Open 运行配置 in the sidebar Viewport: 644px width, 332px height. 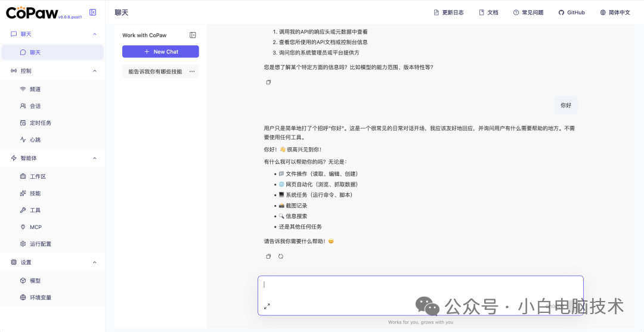(52, 244)
